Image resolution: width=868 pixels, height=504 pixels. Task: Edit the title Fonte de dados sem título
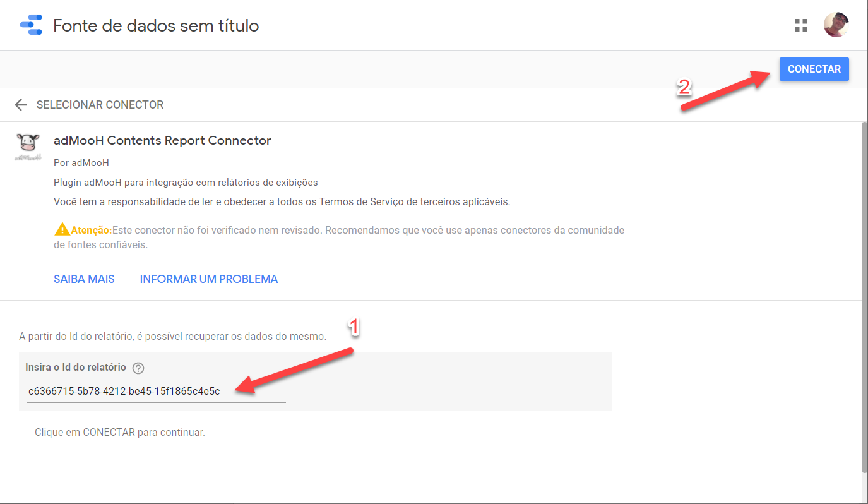156,26
